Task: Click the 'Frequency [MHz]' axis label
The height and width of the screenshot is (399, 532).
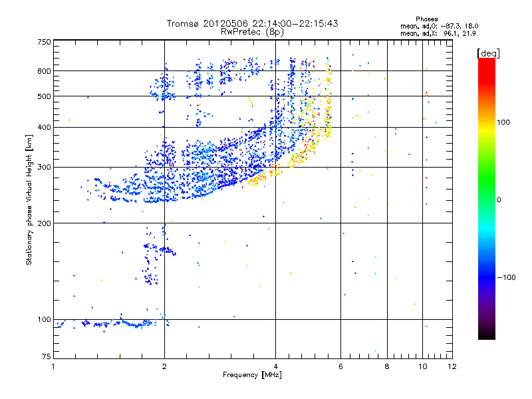Action: [252, 375]
